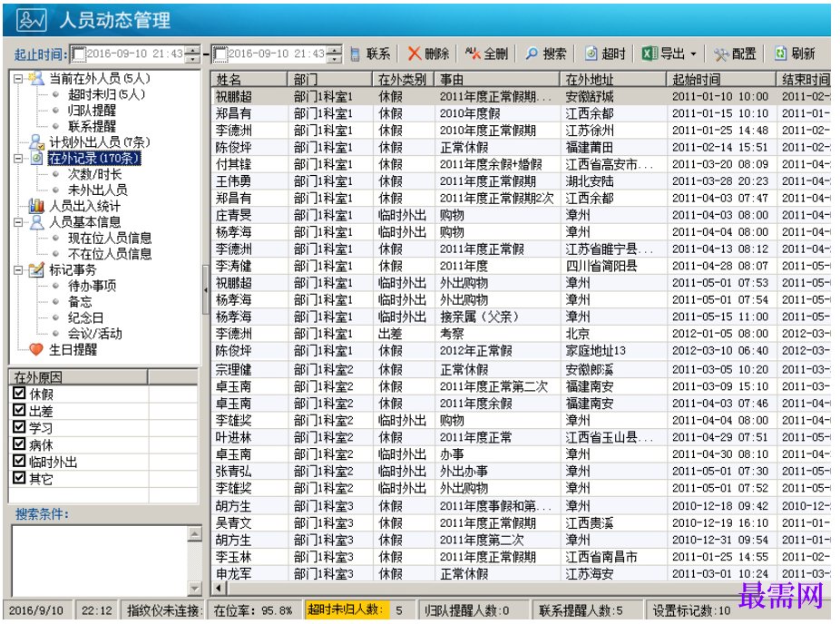Sort by 事由 column header
840x624 pixels.
point(498,79)
